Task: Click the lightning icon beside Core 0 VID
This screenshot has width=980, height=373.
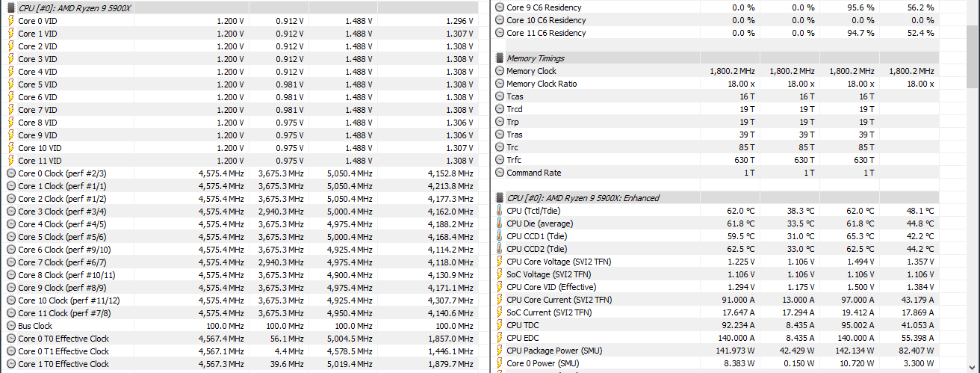Action: (10, 21)
